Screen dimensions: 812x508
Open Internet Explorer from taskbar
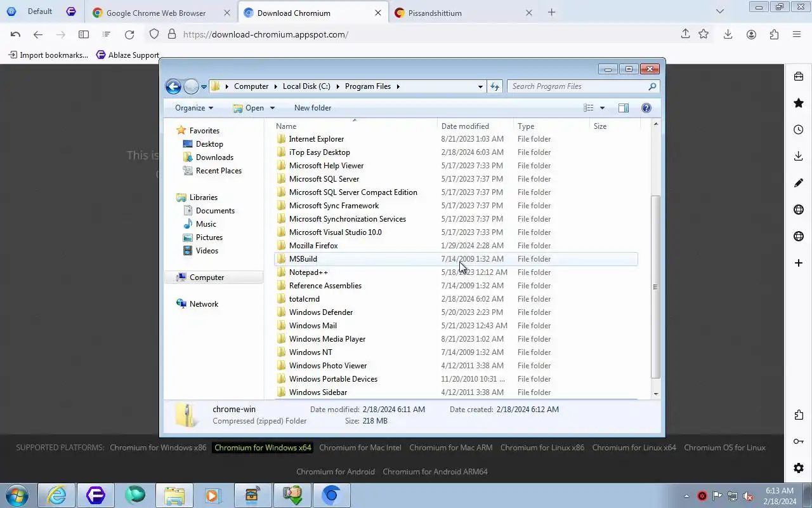click(57, 495)
